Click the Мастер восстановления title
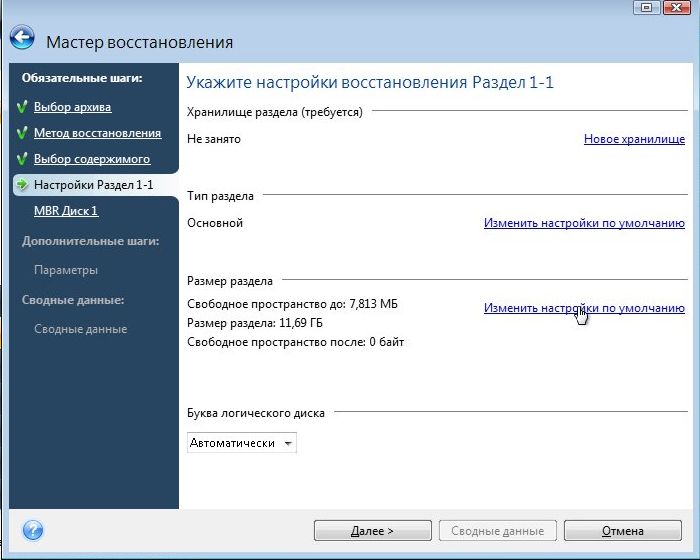Viewport: 700px width, 560px height. pos(139,42)
